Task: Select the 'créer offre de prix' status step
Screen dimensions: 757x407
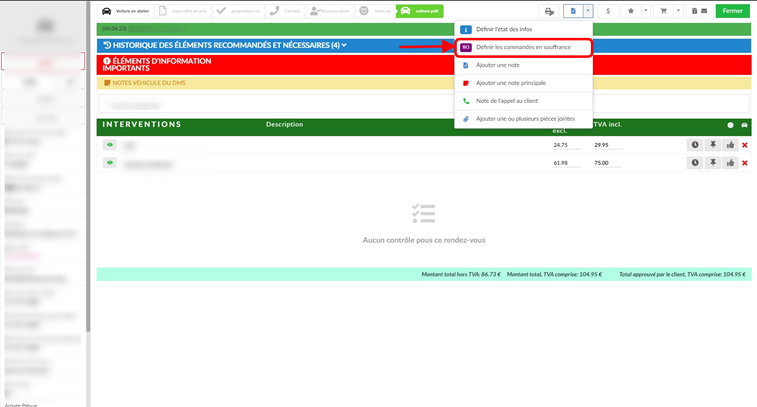Action: click(183, 11)
